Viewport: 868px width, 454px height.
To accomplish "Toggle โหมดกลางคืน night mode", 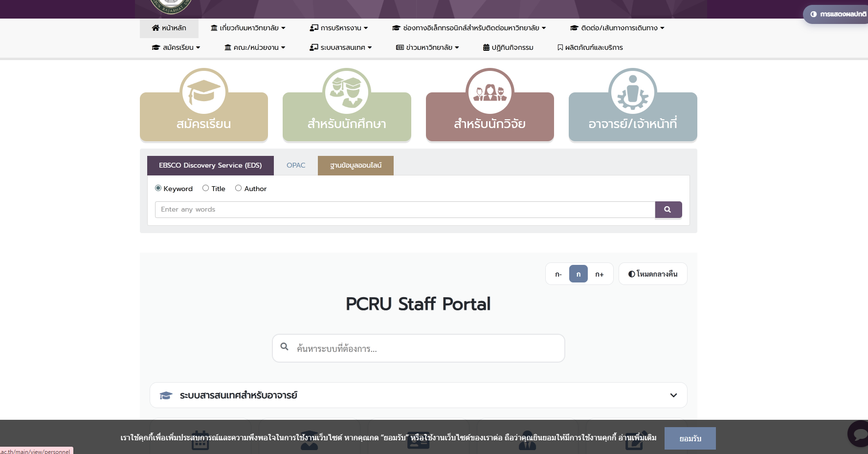I will (653, 274).
